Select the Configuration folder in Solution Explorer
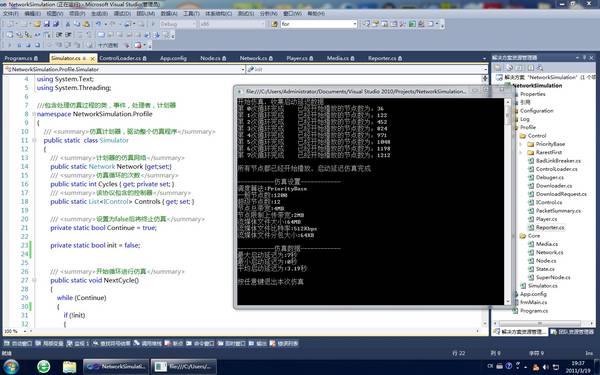 (x=536, y=111)
